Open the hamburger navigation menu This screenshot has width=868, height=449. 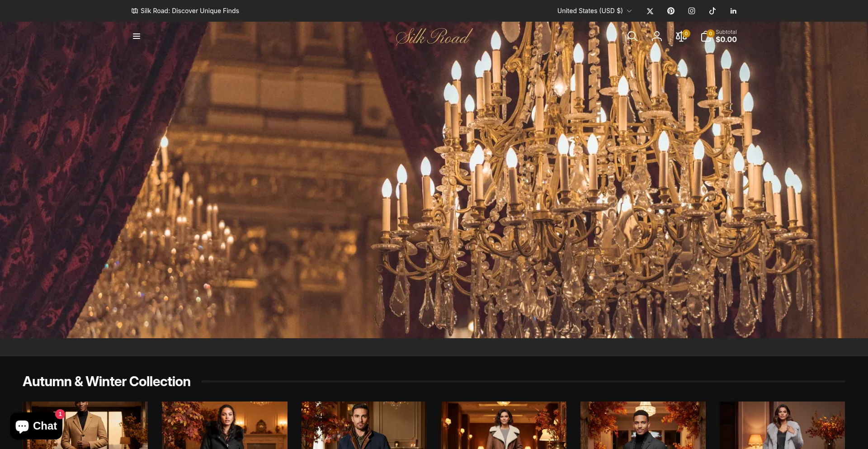point(137,36)
